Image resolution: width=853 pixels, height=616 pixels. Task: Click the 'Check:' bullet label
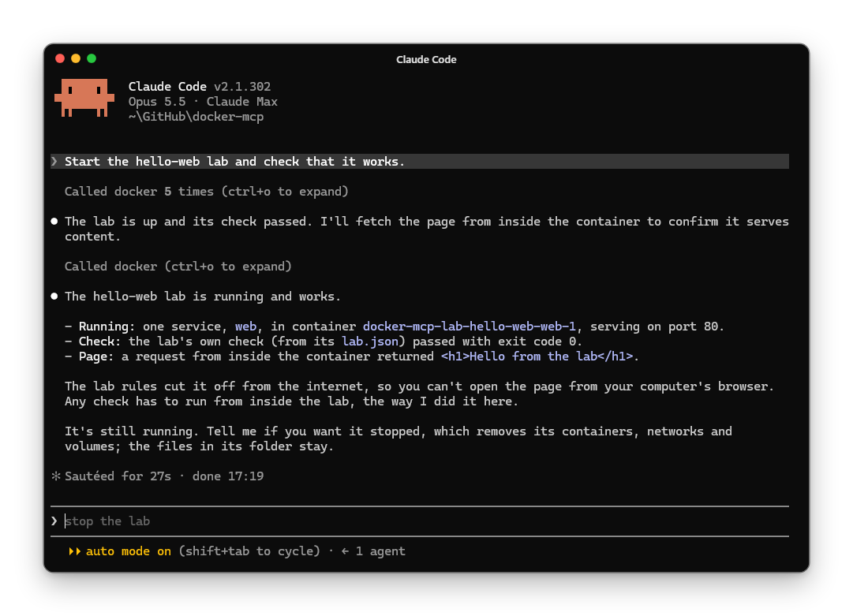[x=99, y=342]
